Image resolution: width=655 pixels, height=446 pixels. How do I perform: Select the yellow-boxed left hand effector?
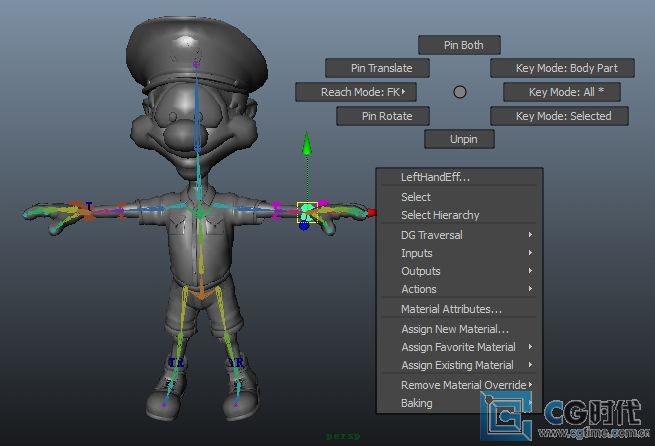point(307,212)
